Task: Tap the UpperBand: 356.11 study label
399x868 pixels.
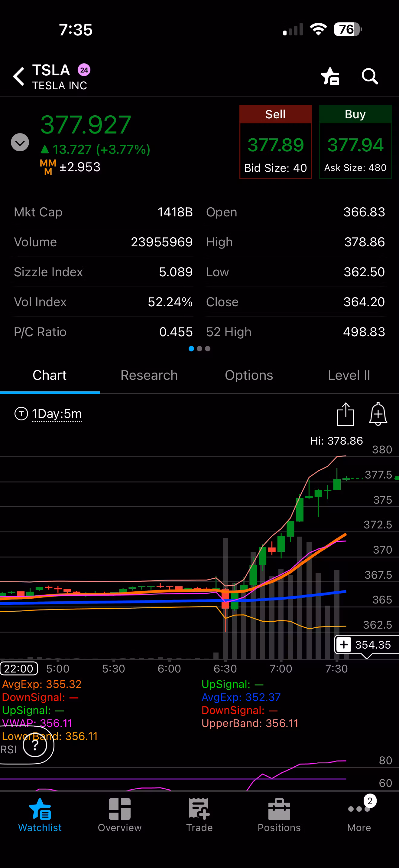Action: (250, 723)
